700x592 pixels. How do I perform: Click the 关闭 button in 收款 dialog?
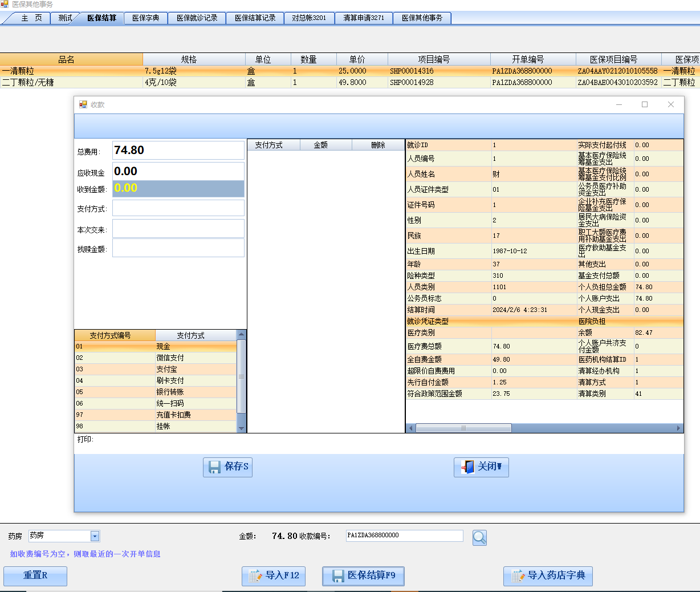tap(481, 467)
